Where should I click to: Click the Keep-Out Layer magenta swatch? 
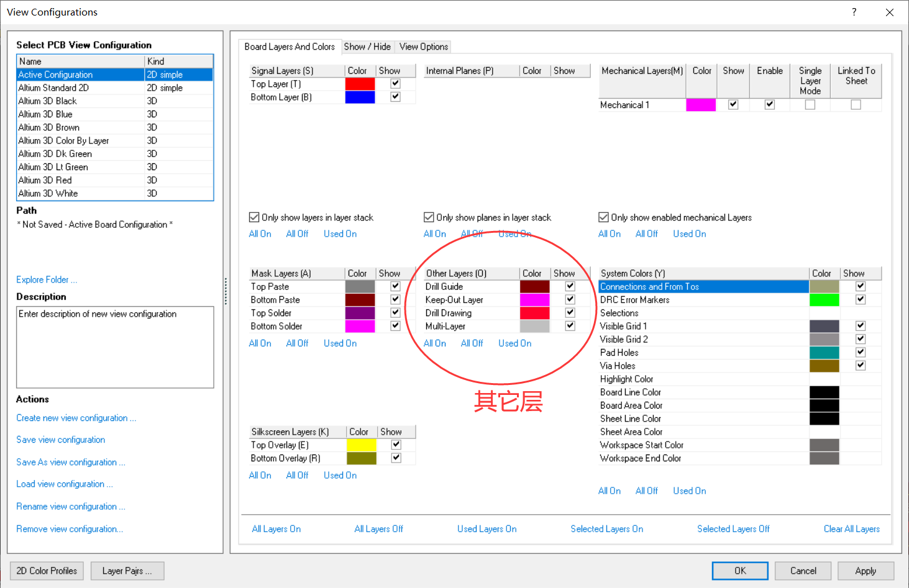pyautogui.click(x=535, y=299)
